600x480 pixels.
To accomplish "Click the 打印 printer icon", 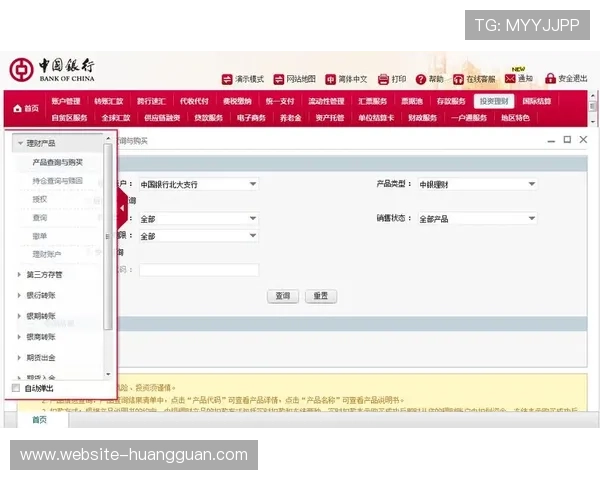I will point(383,79).
